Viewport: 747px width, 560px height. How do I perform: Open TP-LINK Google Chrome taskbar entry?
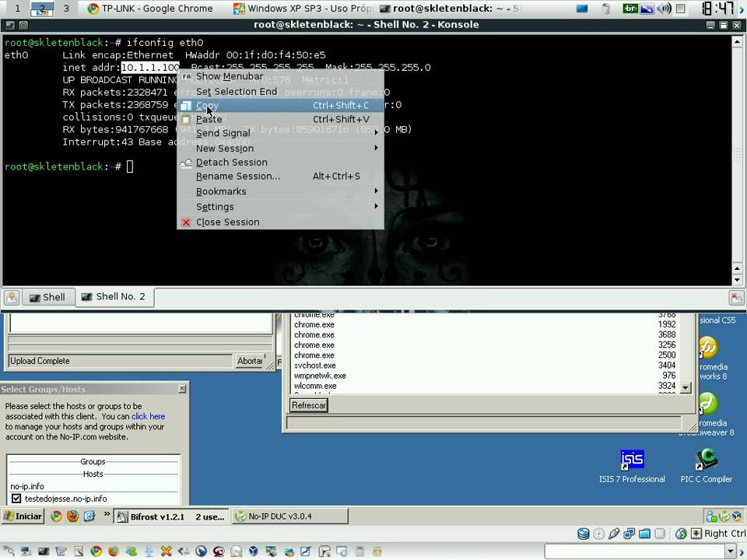(151, 8)
